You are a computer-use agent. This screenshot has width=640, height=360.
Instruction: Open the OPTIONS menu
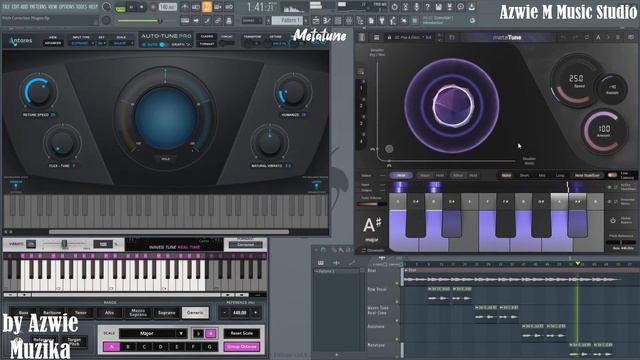click(x=68, y=7)
